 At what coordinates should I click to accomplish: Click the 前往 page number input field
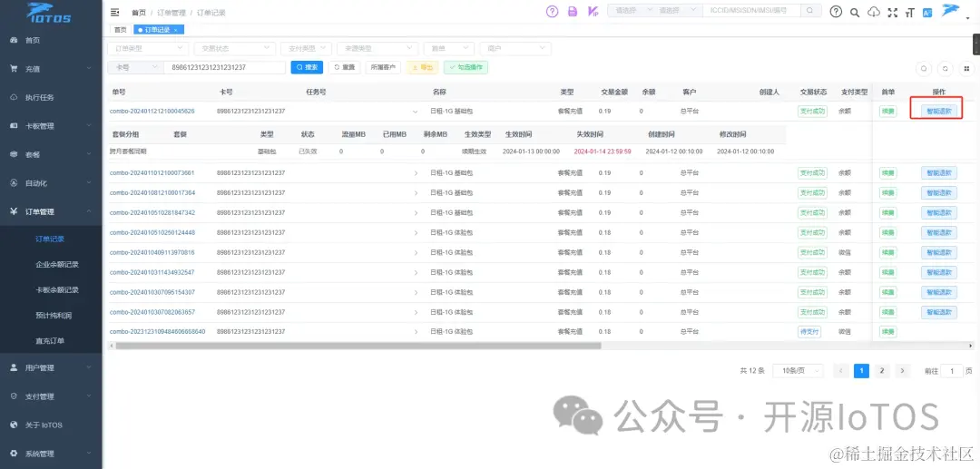[952, 371]
